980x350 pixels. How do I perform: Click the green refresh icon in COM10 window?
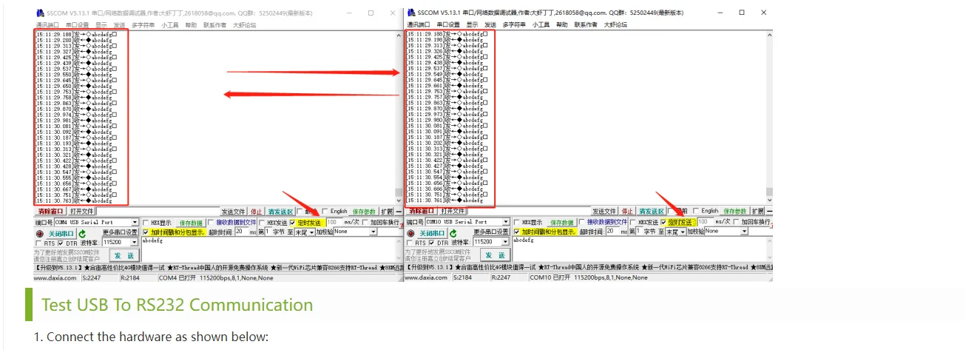(x=453, y=232)
